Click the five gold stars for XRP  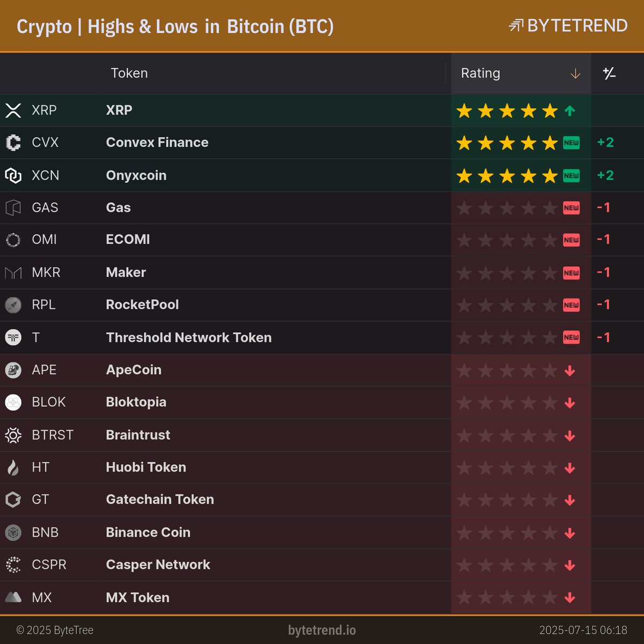(507, 111)
